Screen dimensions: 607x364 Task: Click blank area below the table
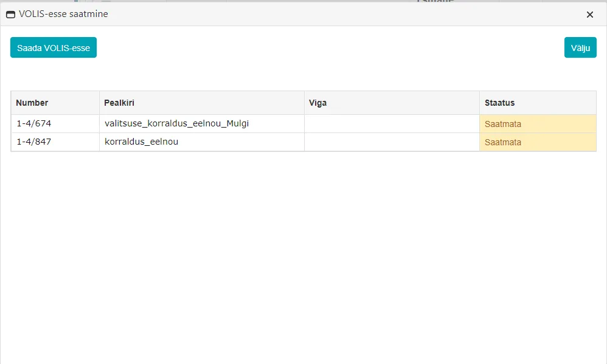303,255
